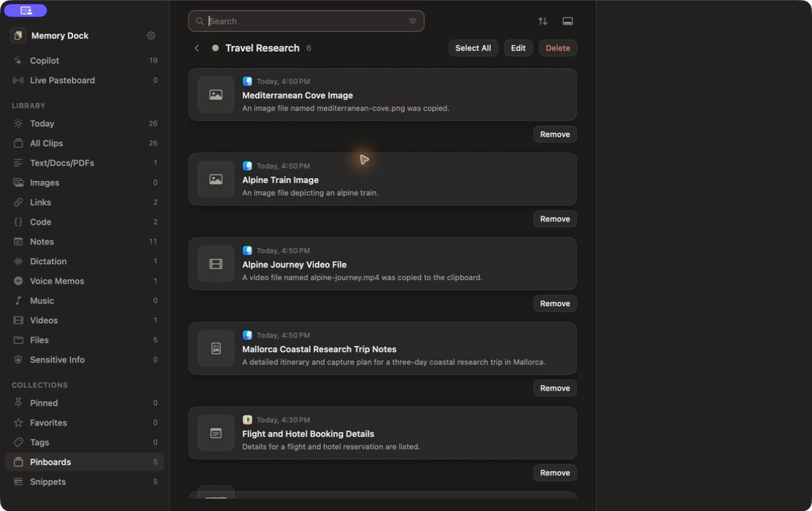Viewport: 812px width, 511px height.
Task: Go back with the chevron arrow
Action: click(x=197, y=48)
